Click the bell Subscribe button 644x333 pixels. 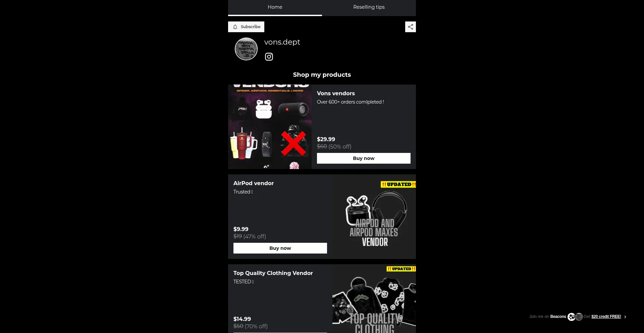pyautogui.click(x=246, y=27)
